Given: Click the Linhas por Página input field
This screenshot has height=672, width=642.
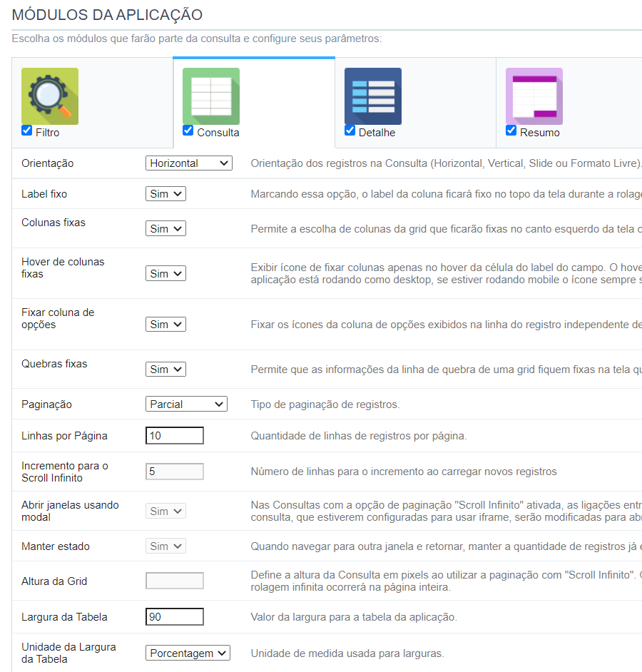Looking at the screenshot, I should click(x=175, y=435).
